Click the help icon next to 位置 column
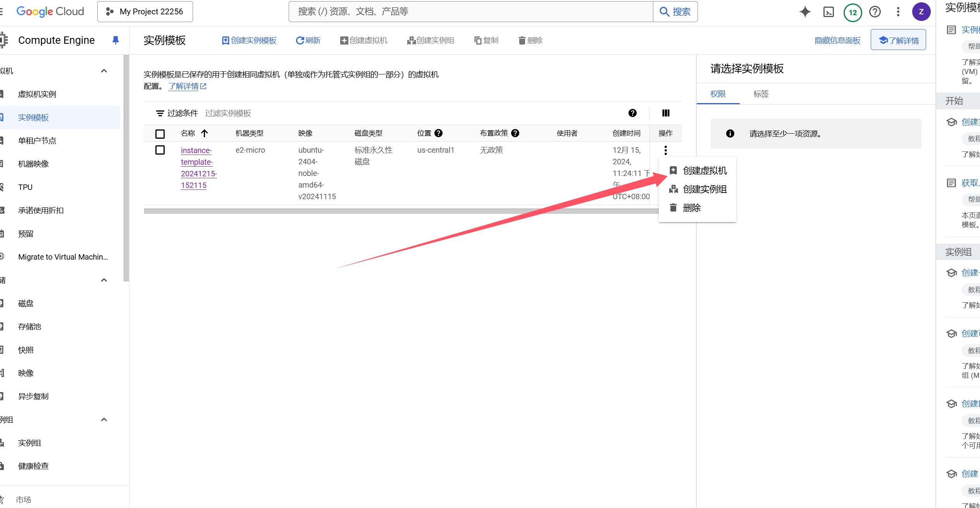 pyautogui.click(x=438, y=133)
